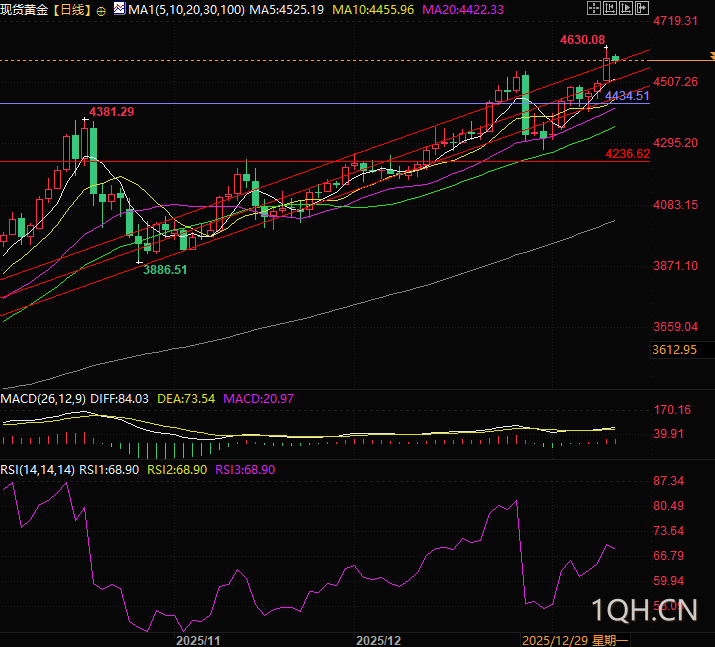
Task: Click the MA10:4455.96 value
Action: tap(373, 10)
